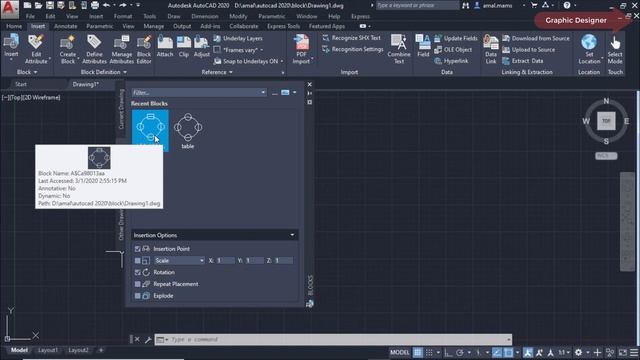
Task: Close the Blocks palette
Action: click(x=309, y=84)
